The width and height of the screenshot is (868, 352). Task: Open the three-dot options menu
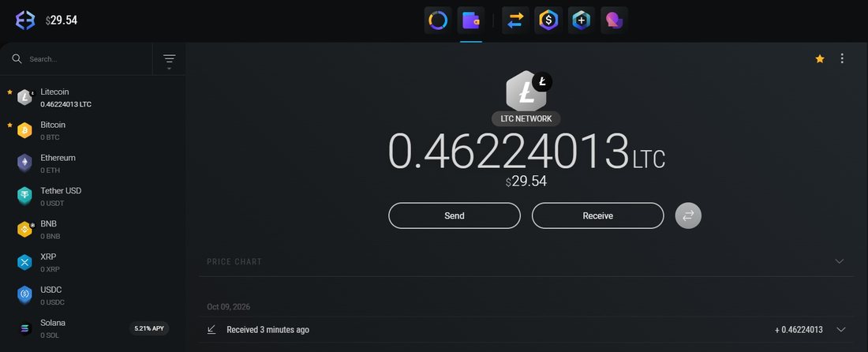(842, 58)
